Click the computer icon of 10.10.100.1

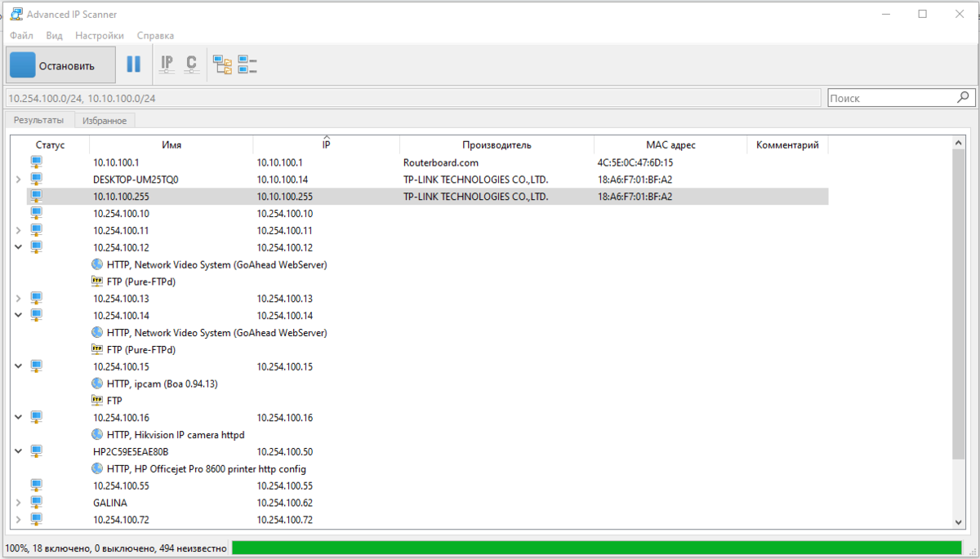coord(36,162)
